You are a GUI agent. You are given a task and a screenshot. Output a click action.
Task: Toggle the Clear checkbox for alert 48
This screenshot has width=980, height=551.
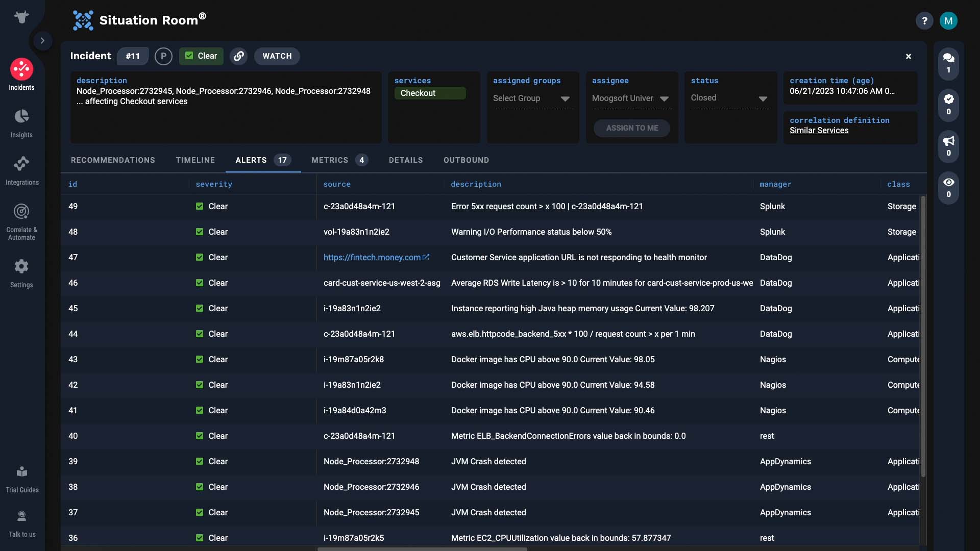[200, 232]
